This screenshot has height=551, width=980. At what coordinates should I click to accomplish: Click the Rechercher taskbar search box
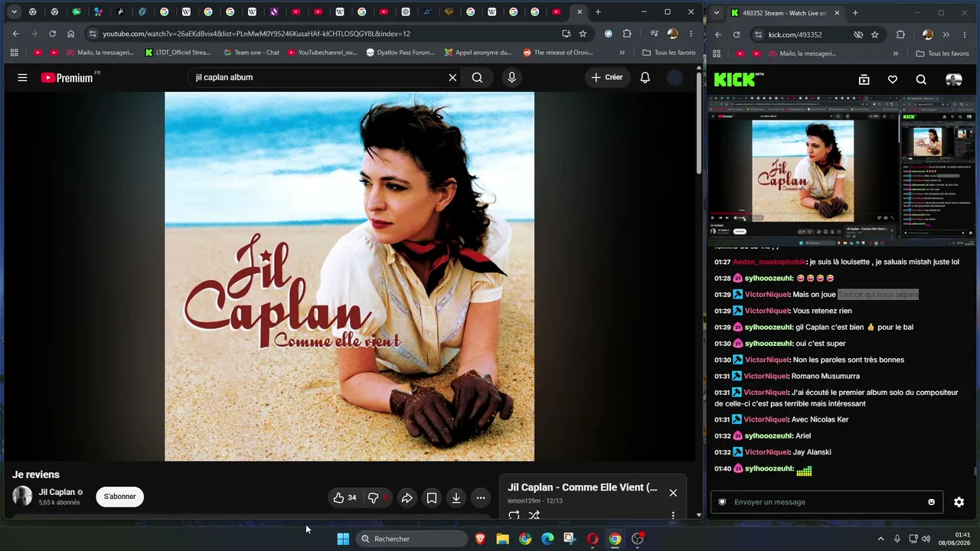(412, 539)
